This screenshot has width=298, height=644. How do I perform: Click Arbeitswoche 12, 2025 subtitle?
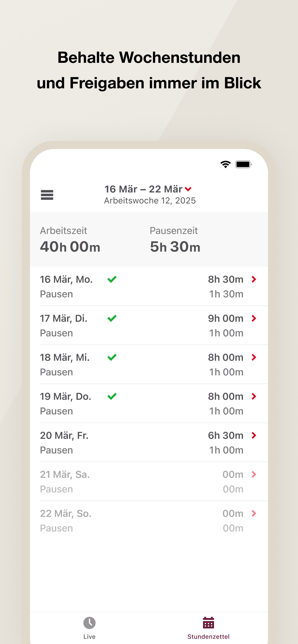point(150,201)
